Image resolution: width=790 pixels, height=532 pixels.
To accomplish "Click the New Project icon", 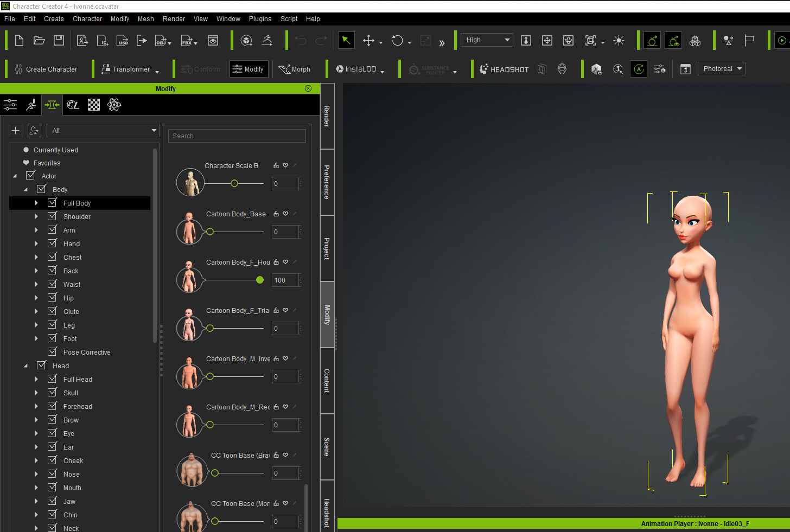I will point(19,40).
